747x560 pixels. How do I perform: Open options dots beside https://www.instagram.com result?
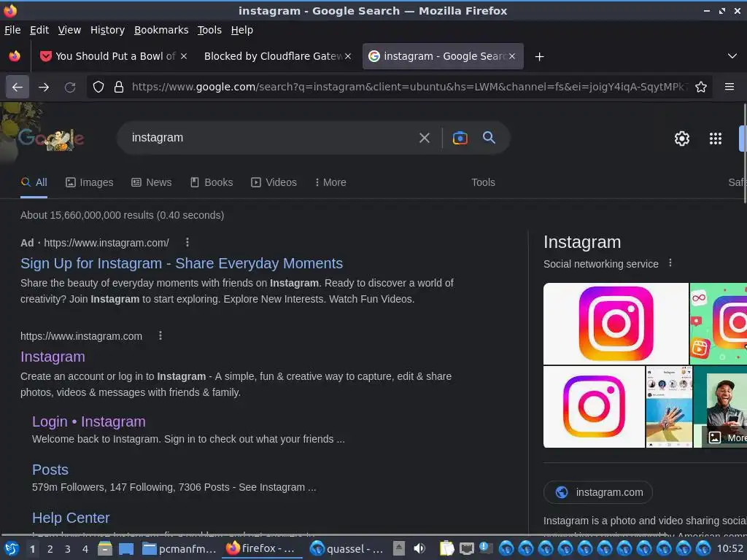[160, 335]
